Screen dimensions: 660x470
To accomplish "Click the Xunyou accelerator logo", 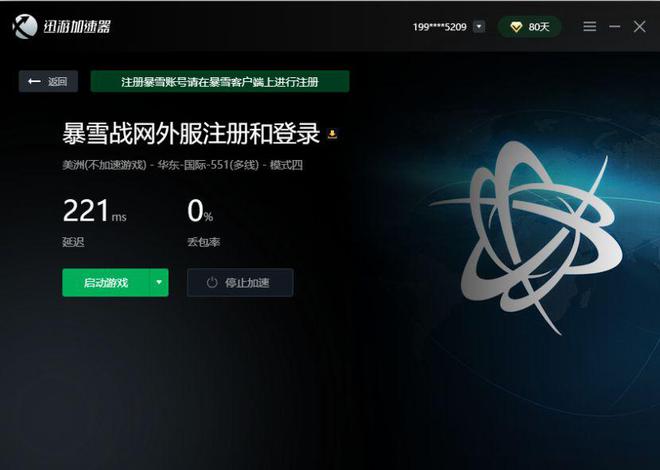I will pos(61,26).
